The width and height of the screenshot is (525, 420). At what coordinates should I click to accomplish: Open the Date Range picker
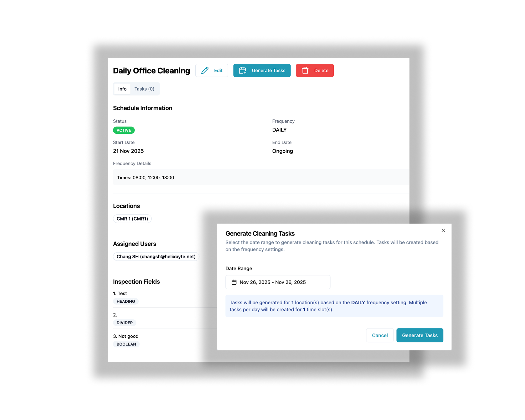(278, 282)
